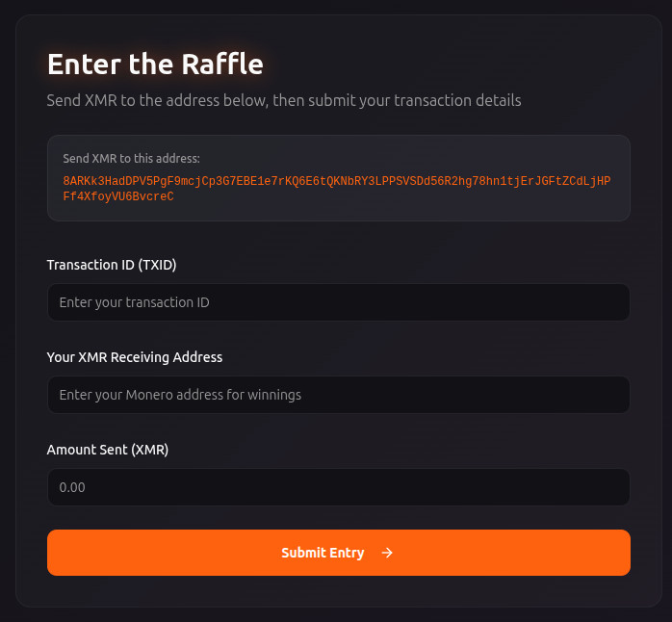
Task: Click the arrow icon on Submit Entry
Action: pyautogui.click(x=387, y=553)
